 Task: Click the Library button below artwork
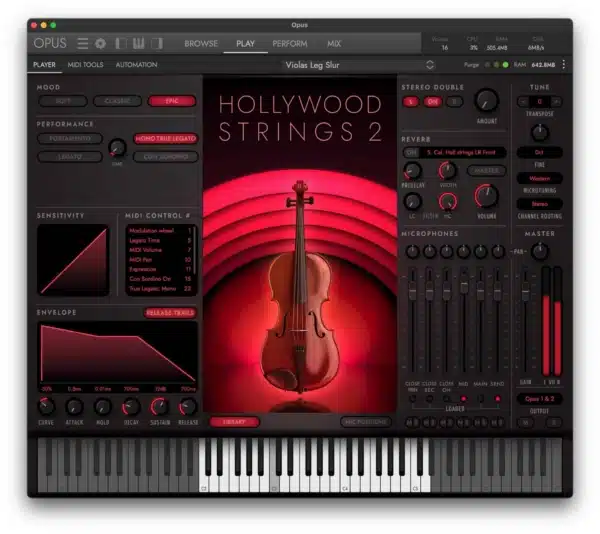234,422
